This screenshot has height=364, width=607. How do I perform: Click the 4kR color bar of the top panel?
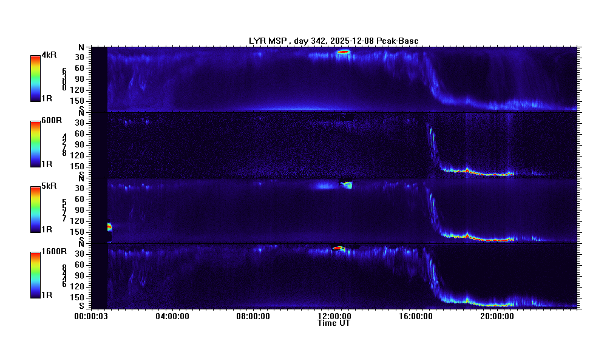pos(35,79)
